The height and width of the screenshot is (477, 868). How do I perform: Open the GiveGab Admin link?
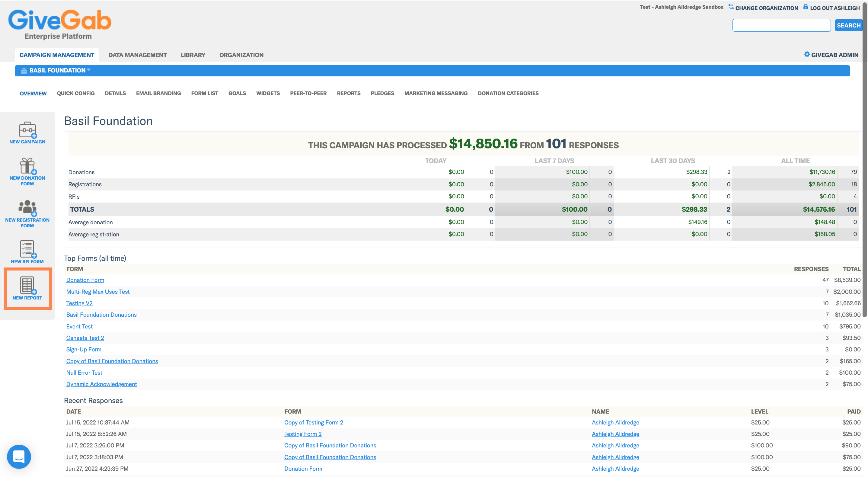click(x=834, y=55)
